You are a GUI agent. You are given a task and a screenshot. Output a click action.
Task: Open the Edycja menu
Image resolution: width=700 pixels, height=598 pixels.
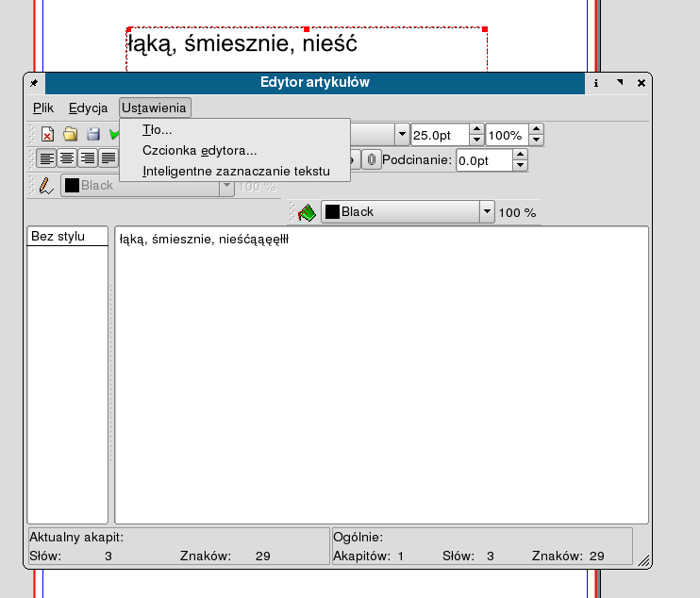pyautogui.click(x=88, y=108)
